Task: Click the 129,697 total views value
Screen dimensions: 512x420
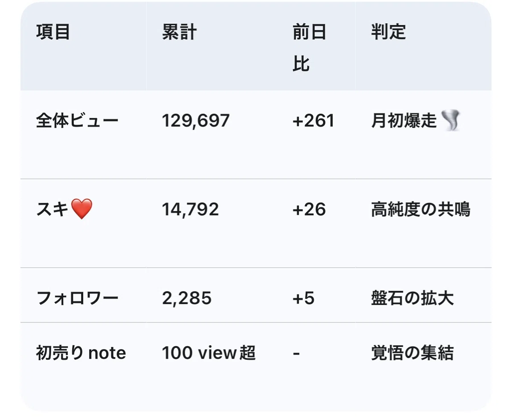Action: (196, 121)
